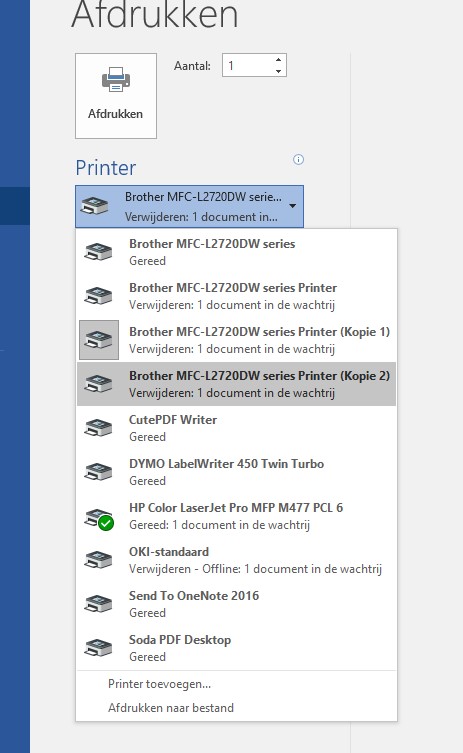Viewport: 463px width, 753px height.
Task: Click the Soda PDF Desktop printer icon
Action: point(98,648)
